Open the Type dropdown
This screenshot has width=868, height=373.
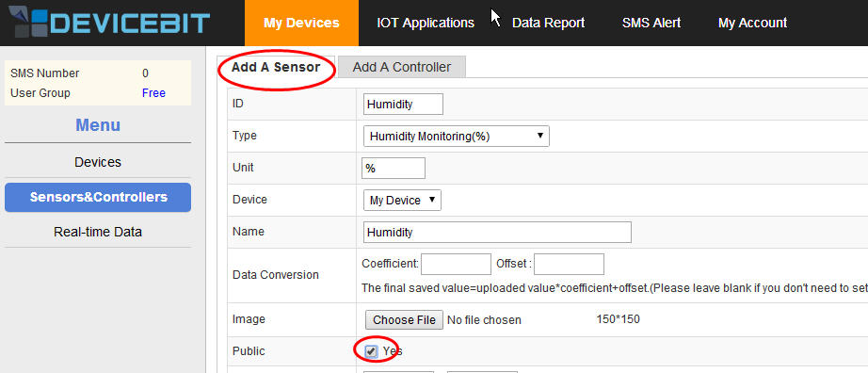(x=457, y=137)
